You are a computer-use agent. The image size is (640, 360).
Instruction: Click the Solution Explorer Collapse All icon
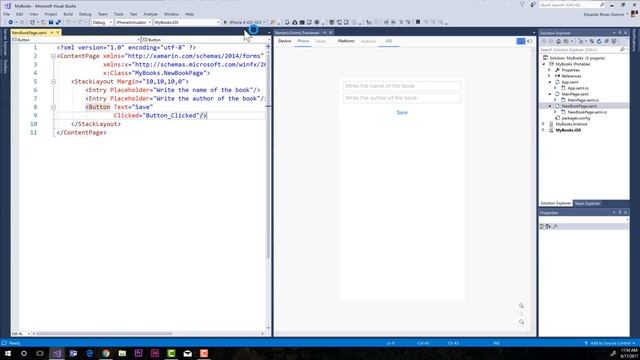coord(606,41)
